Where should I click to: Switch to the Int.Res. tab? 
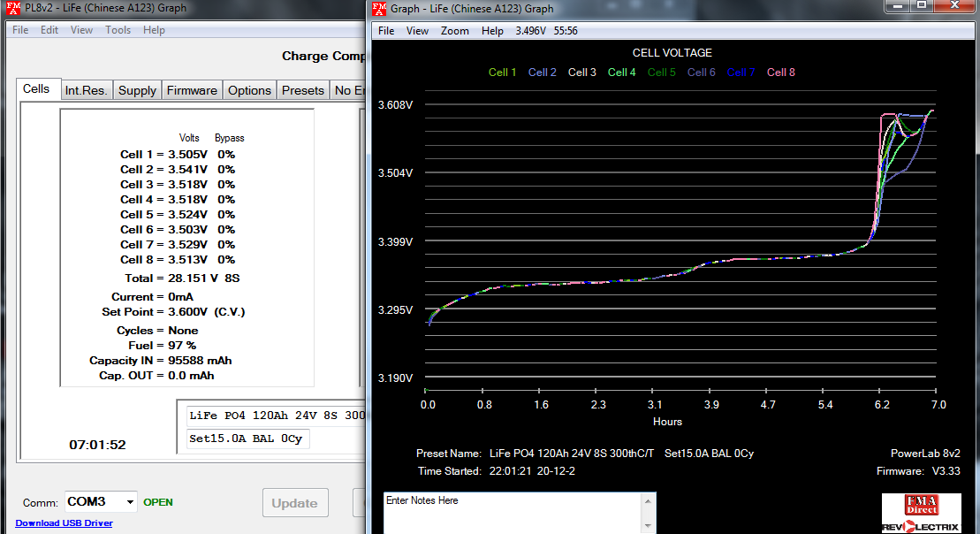tap(86, 90)
